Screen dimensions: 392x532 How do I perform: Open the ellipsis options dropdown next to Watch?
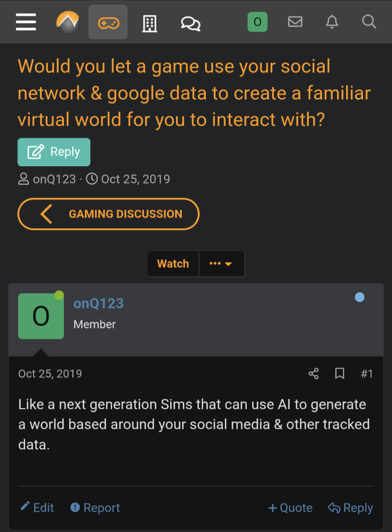(x=222, y=264)
